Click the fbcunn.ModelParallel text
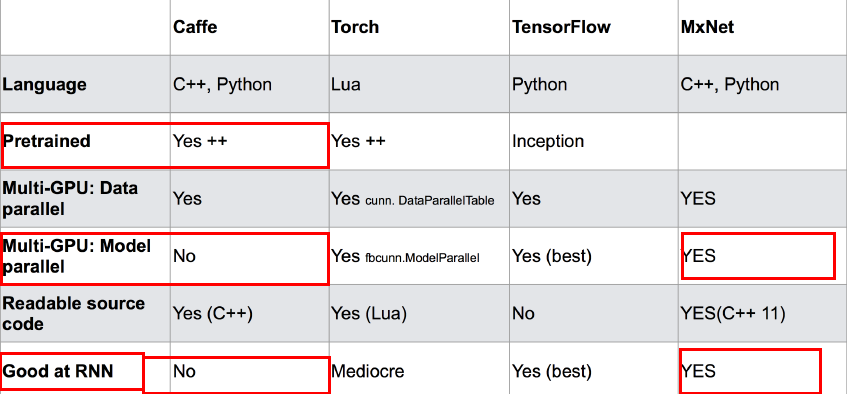847x394 pixels. click(422, 258)
